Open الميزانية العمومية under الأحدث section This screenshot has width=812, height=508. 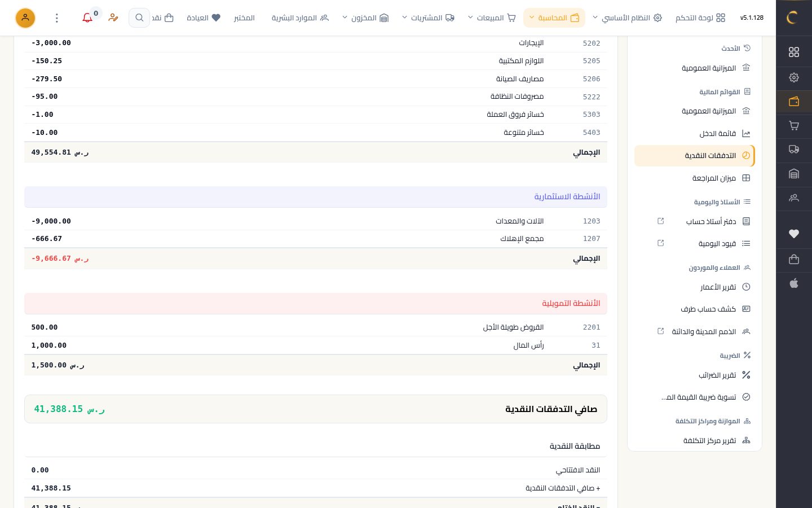pyautogui.click(x=695, y=68)
